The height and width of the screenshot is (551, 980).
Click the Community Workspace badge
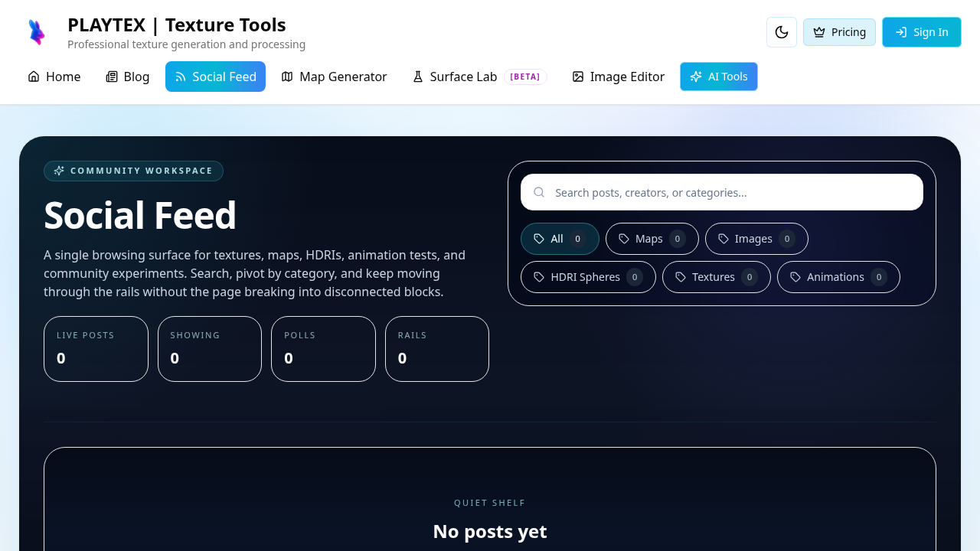(x=133, y=171)
